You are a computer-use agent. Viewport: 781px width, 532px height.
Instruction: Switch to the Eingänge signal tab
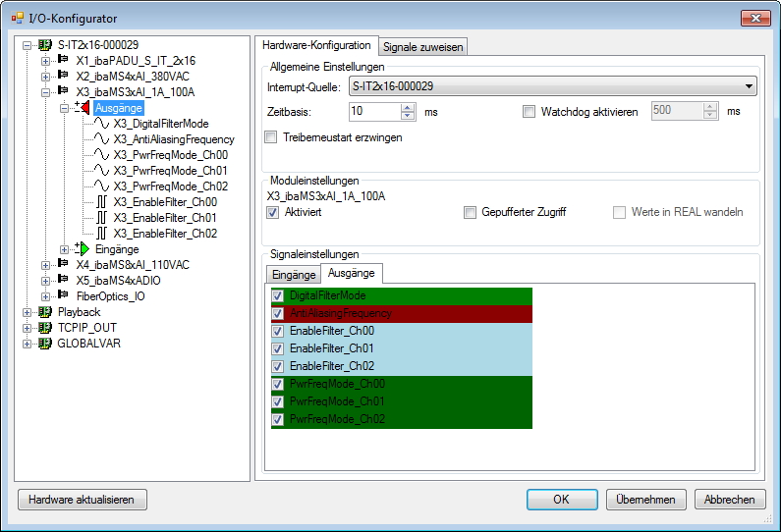tap(294, 274)
